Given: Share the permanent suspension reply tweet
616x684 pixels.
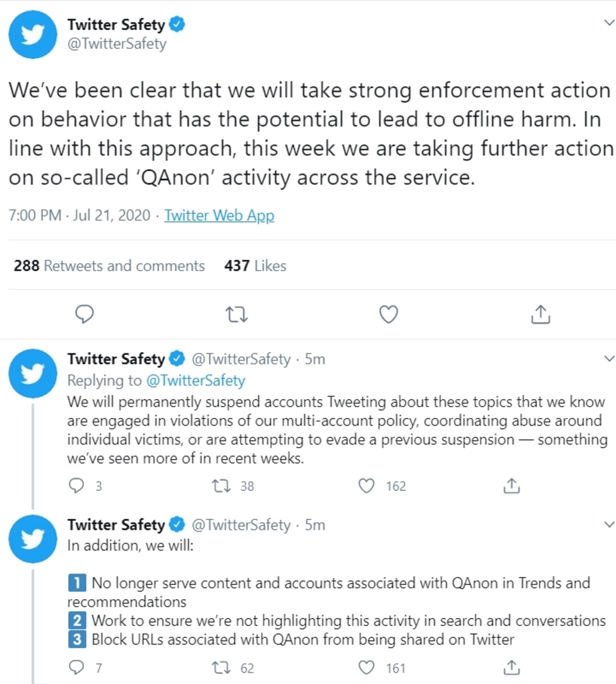Looking at the screenshot, I should click(x=510, y=486).
